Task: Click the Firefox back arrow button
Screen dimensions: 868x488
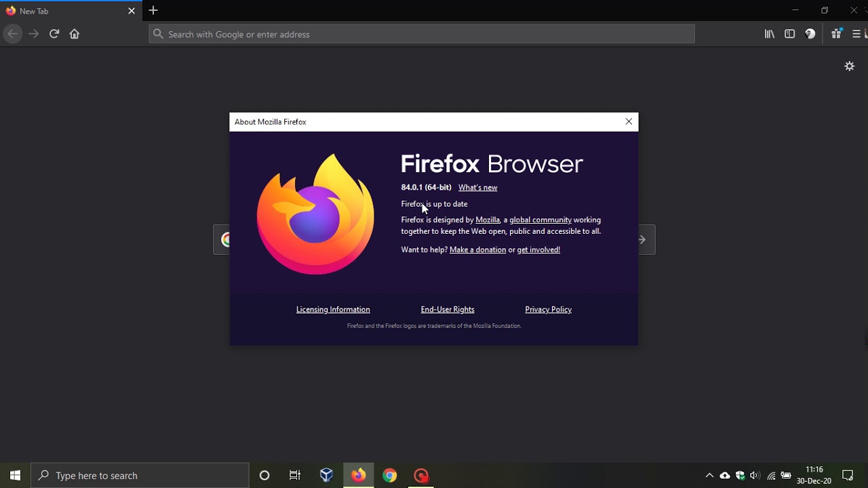Action: coord(13,34)
